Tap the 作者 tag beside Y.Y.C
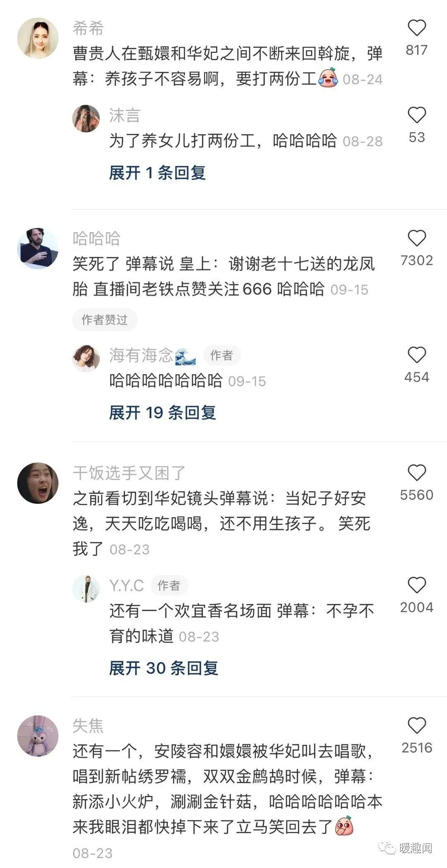The image size is (447, 868). [169, 585]
